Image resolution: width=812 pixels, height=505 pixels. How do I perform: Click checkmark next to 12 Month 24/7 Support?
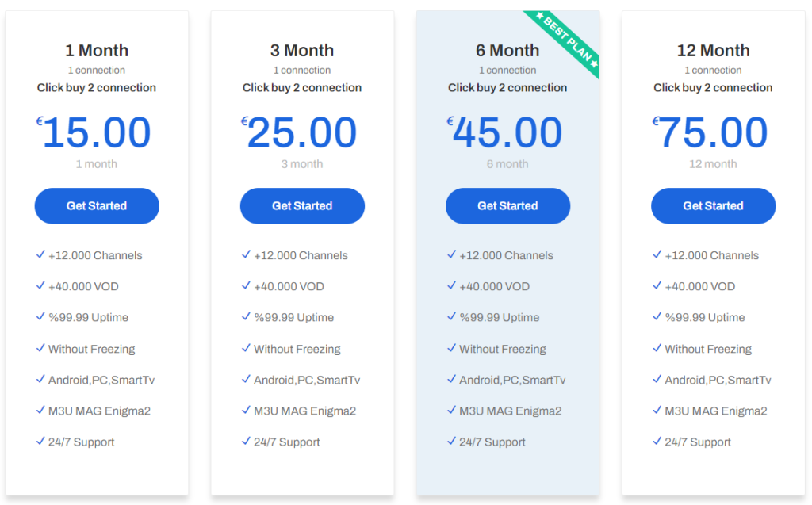tap(657, 441)
